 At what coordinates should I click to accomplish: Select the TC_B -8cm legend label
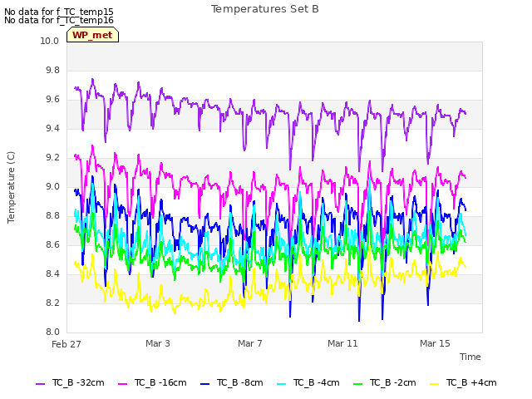[240, 382]
